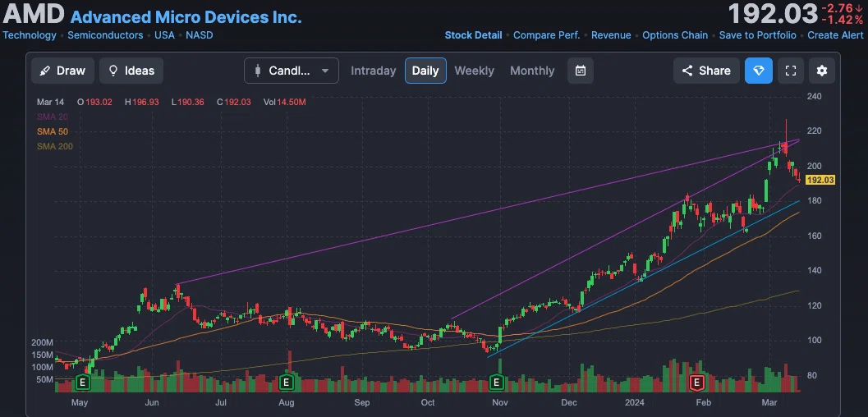The width and height of the screenshot is (868, 417).
Task: Click the Dec label on time axis
Action: coord(568,402)
